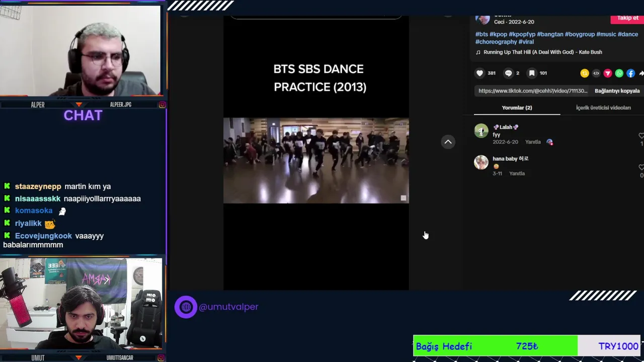Share via the red send-to-friends icon
644x362 pixels.
pos(608,73)
